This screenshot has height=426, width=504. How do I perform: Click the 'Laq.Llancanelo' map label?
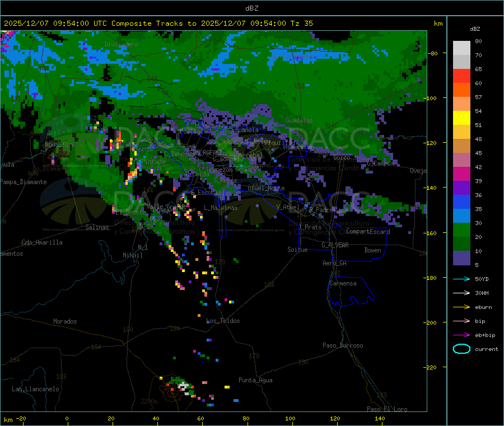[35, 389]
